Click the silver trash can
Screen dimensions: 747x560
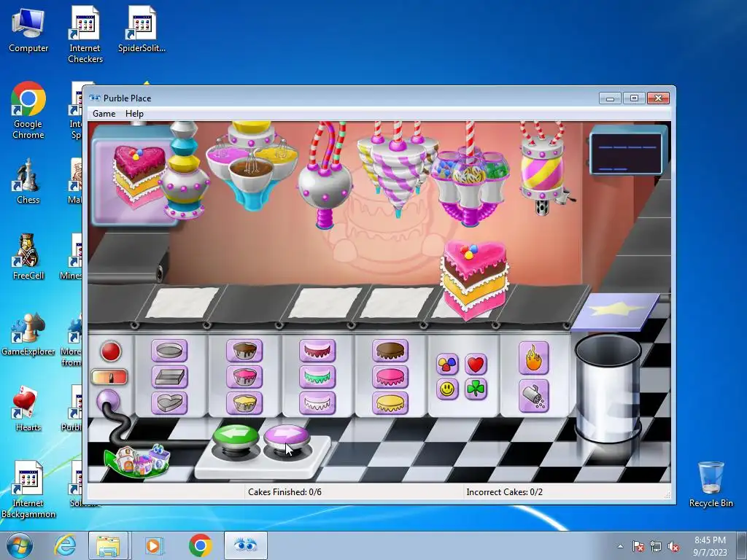608,388
